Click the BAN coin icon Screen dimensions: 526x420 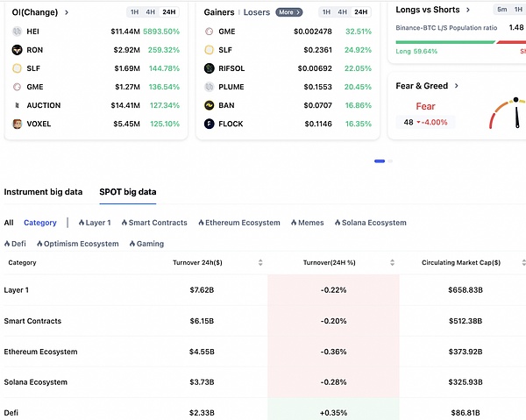(209, 105)
